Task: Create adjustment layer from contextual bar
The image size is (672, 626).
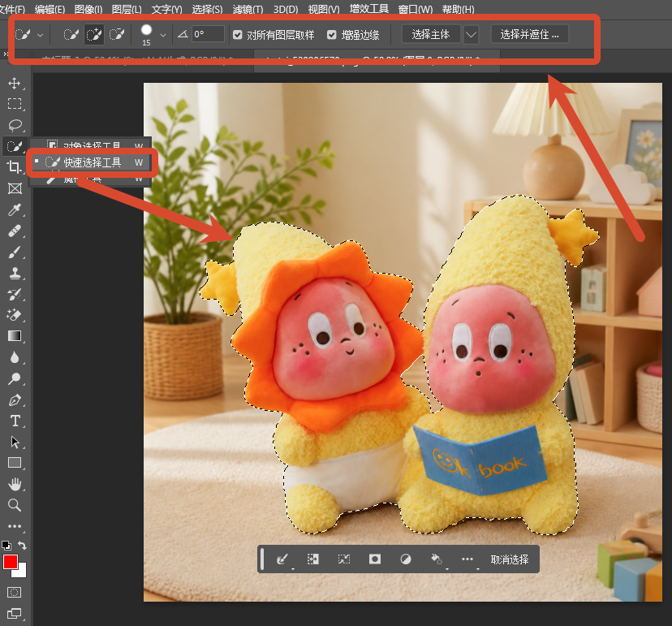Action: click(406, 559)
